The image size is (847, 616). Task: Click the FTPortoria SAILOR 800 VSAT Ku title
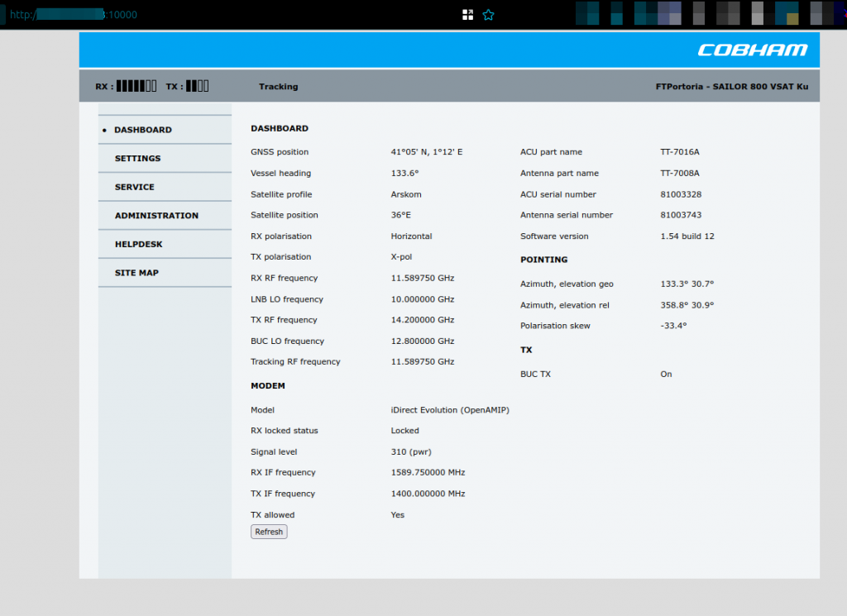coord(731,87)
